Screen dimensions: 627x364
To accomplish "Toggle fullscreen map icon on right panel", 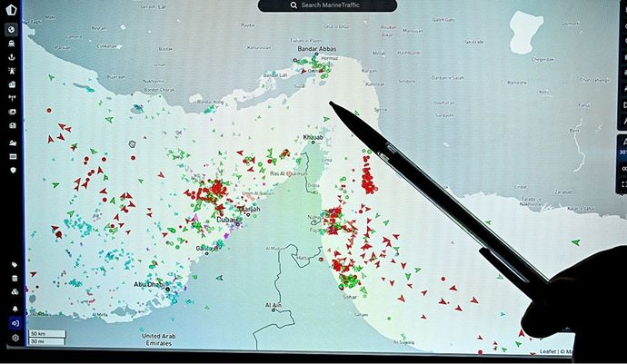I will pos(623,184).
